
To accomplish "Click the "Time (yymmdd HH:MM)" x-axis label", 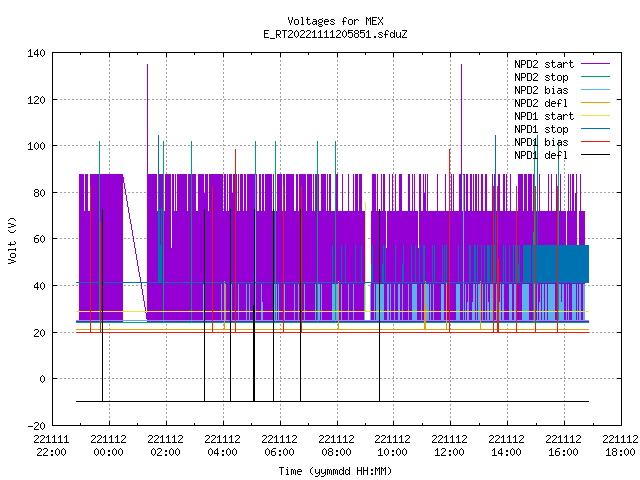I will click(335, 471).
